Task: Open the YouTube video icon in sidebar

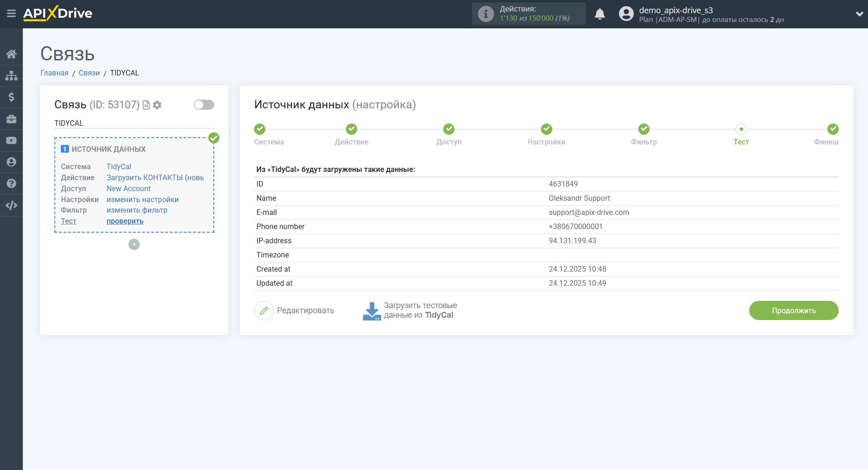Action: (x=11, y=140)
